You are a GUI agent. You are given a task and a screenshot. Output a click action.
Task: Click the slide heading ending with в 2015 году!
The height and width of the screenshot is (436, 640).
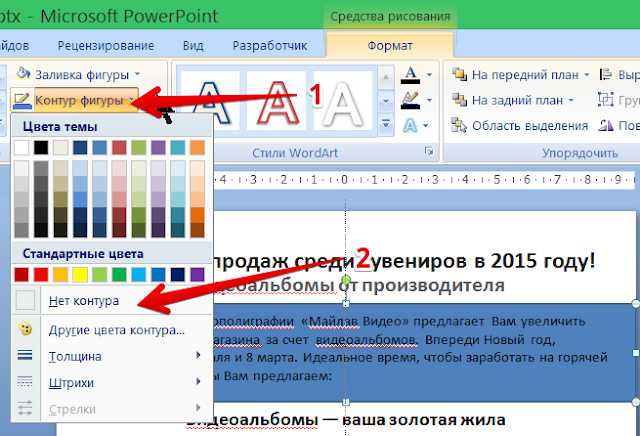[x=403, y=260]
